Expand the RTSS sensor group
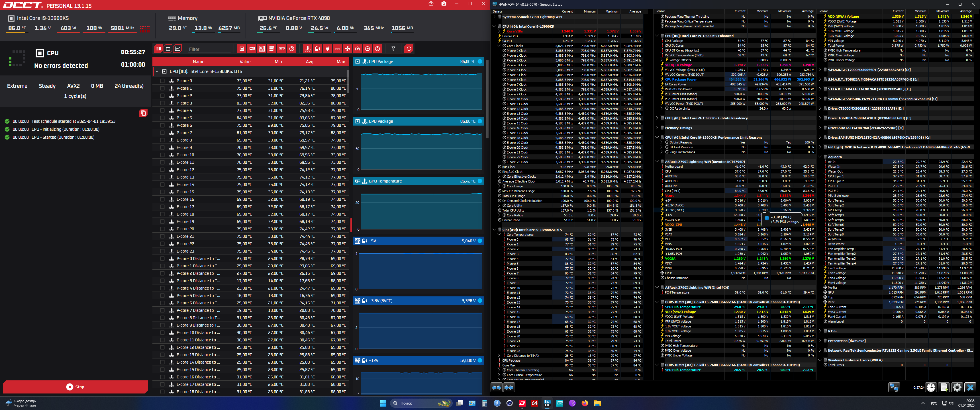980x410 pixels. pos(820,331)
